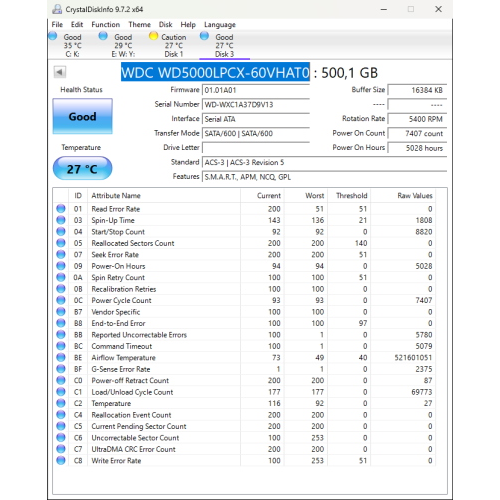This screenshot has height=500, width=500.
Task: Click the Transfer Mode field SATA/600
Action: [256, 133]
